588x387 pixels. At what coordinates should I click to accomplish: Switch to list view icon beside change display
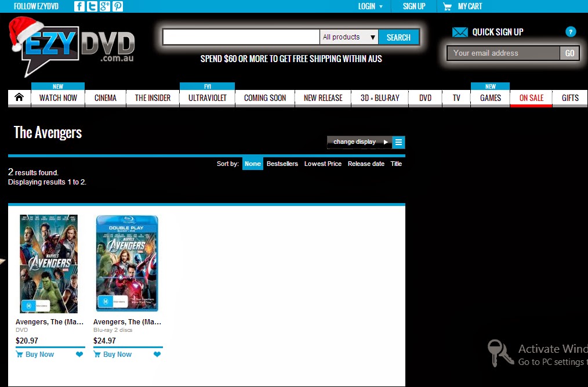click(398, 142)
